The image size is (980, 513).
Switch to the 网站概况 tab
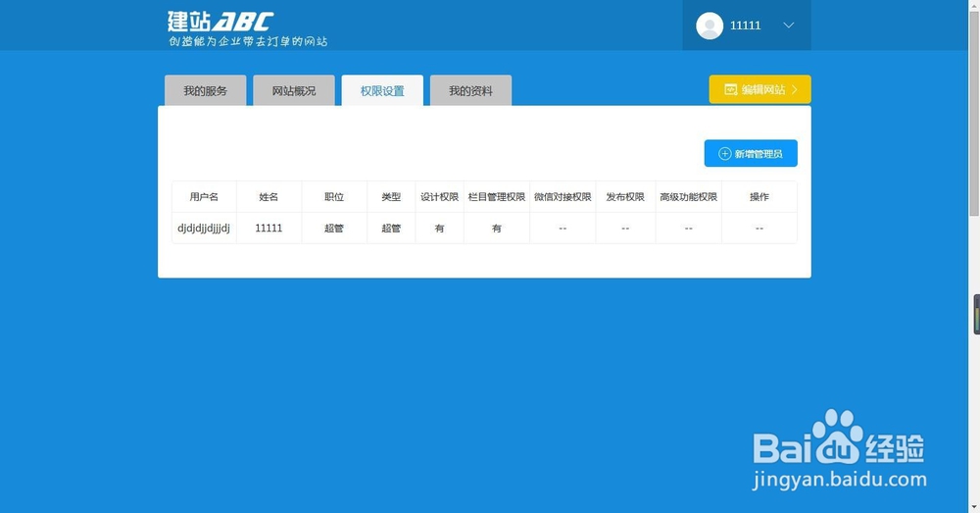click(x=294, y=90)
